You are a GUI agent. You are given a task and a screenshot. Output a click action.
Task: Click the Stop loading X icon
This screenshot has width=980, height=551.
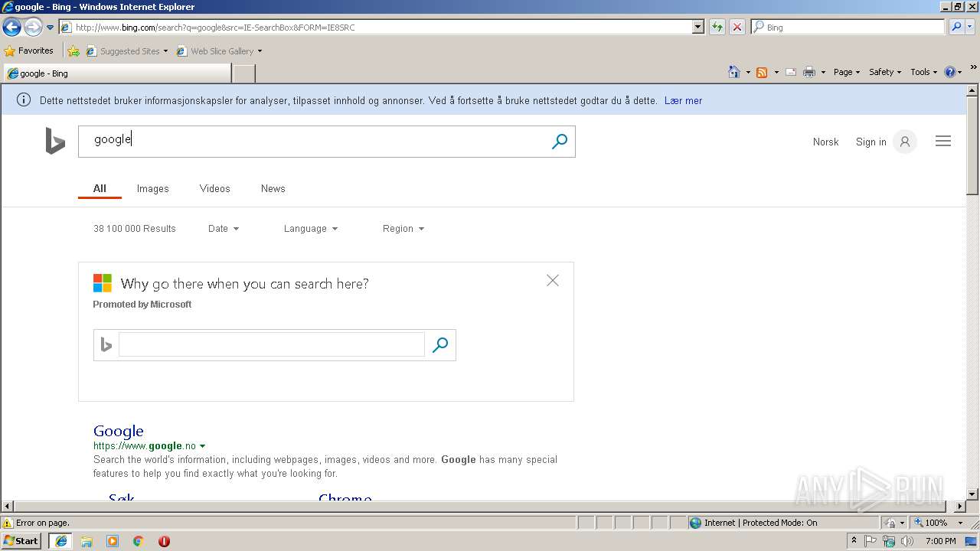[x=737, y=27]
